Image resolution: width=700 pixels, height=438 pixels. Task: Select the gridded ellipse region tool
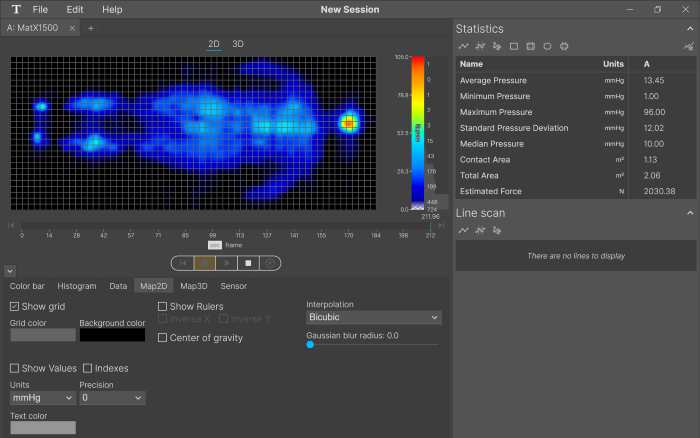(x=564, y=46)
